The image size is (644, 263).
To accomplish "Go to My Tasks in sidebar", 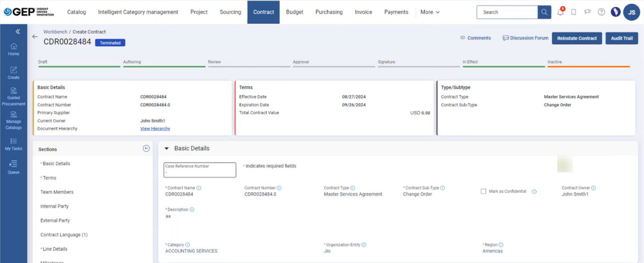I will tap(13, 144).
